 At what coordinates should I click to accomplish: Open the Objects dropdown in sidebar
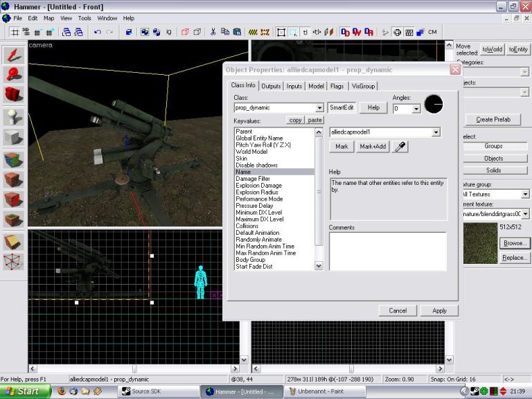[x=524, y=92]
